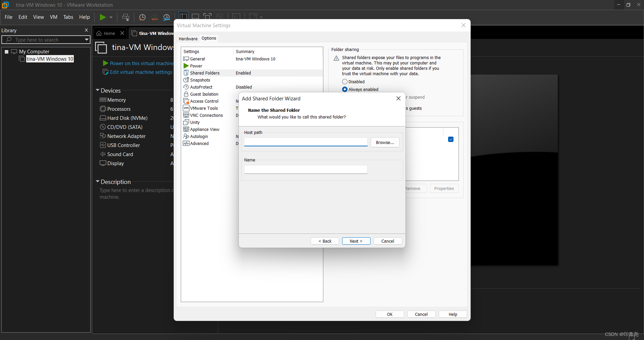This screenshot has width=644, height=340.
Task: Select the Network Adapter device
Action: (x=126, y=136)
